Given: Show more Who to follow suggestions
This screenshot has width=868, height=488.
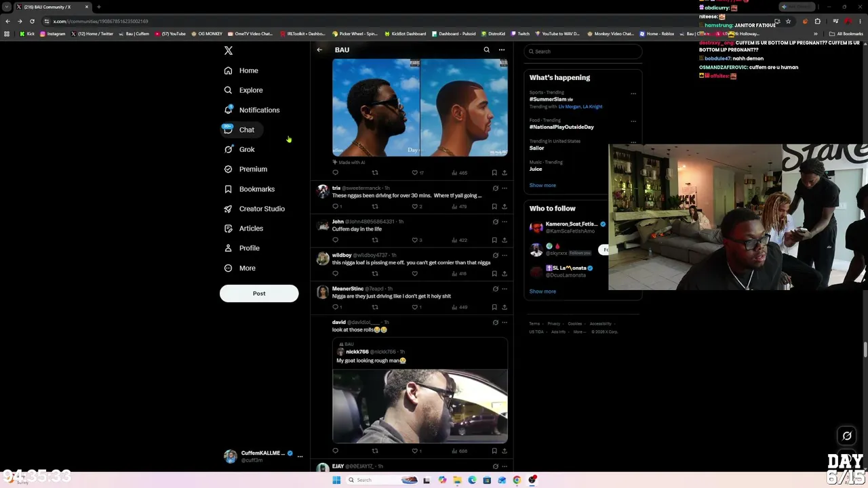Looking at the screenshot, I should point(542,291).
